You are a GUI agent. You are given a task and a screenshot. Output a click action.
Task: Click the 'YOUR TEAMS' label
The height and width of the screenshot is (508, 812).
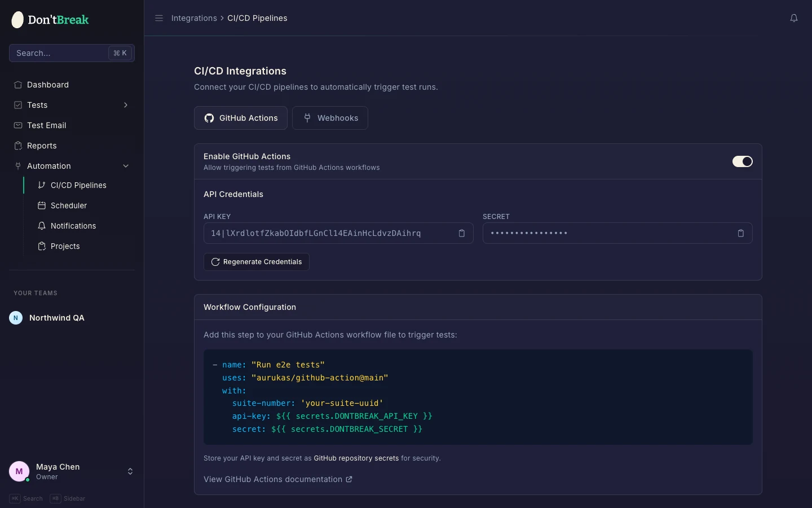[36, 293]
